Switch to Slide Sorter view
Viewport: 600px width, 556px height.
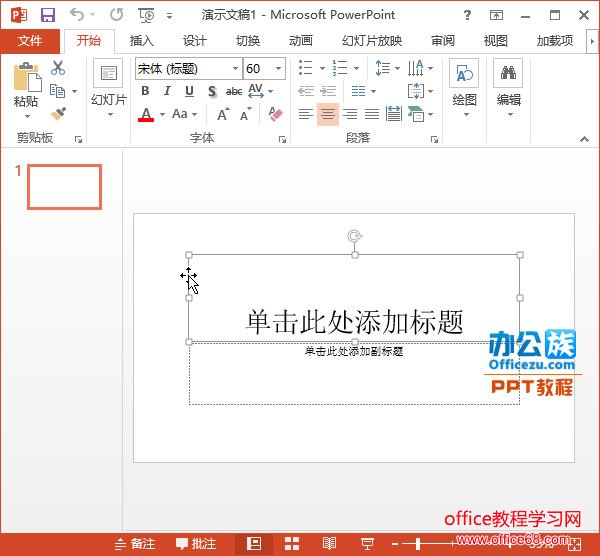coord(292,544)
